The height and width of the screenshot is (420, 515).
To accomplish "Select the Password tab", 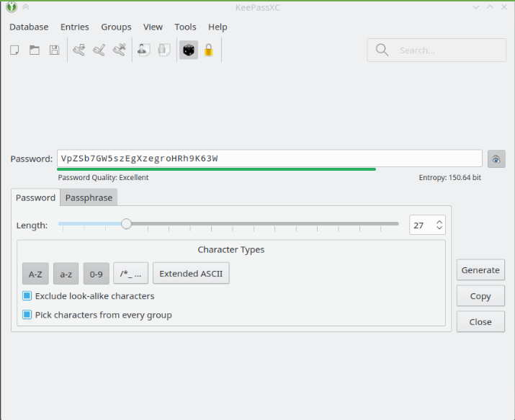I will coord(35,197).
